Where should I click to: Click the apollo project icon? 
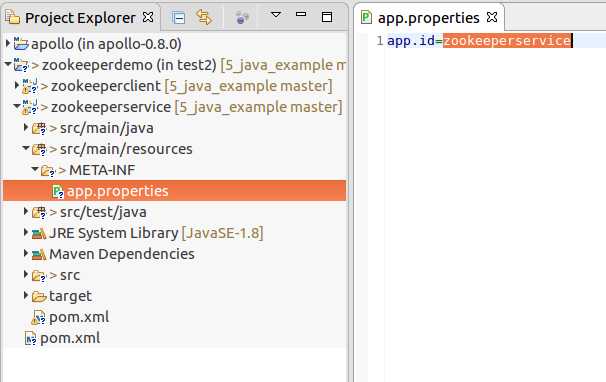(21, 43)
